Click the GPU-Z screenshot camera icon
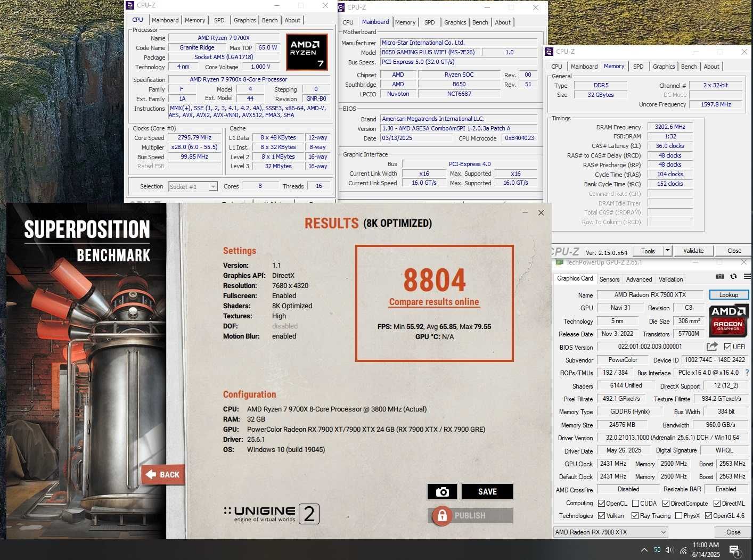Image resolution: width=753 pixels, height=560 pixels. [720, 276]
